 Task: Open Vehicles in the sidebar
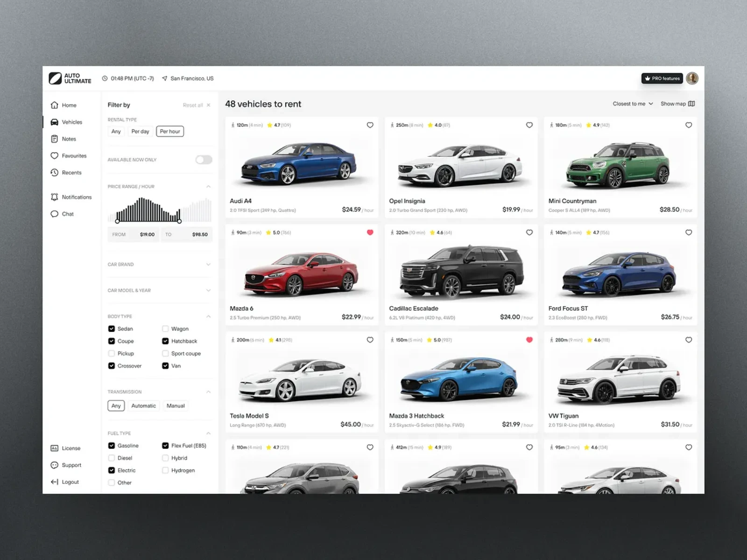point(66,122)
